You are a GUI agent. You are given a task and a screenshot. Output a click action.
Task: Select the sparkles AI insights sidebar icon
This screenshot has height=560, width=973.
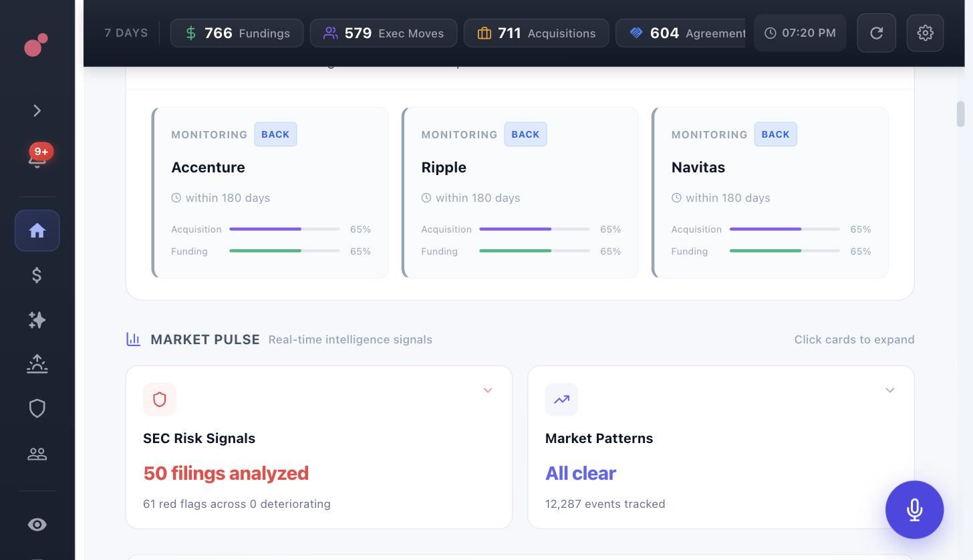[37, 320]
